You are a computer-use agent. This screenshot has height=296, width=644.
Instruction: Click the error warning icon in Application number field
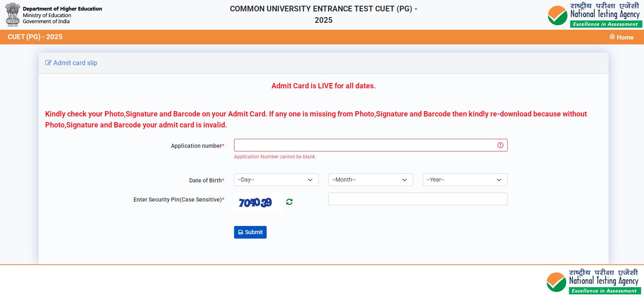click(x=500, y=145)
